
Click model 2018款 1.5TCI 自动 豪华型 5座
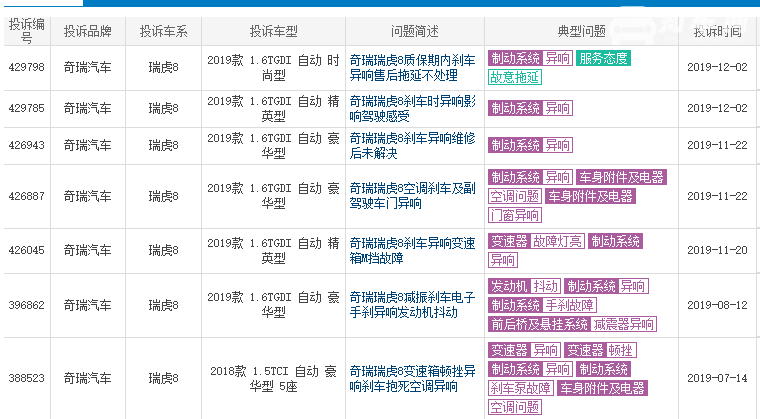[x=273, y=379]
